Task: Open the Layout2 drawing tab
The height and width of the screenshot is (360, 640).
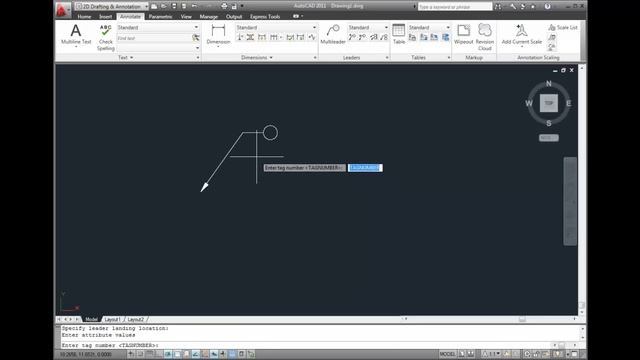Action: click(136, 319)
